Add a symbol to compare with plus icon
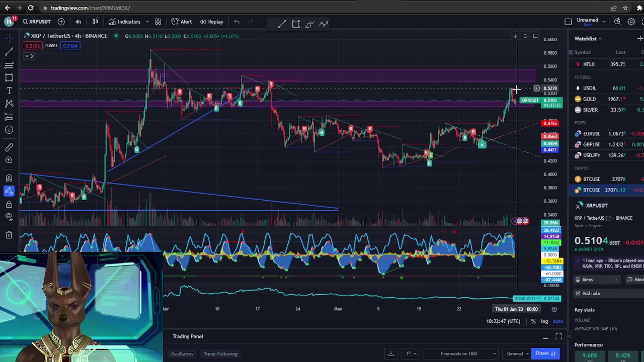 [61, 22]
